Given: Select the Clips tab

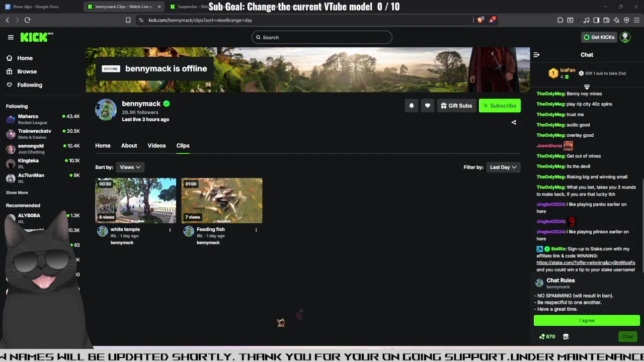Looking at the screenshot, I should coord(183,145).
